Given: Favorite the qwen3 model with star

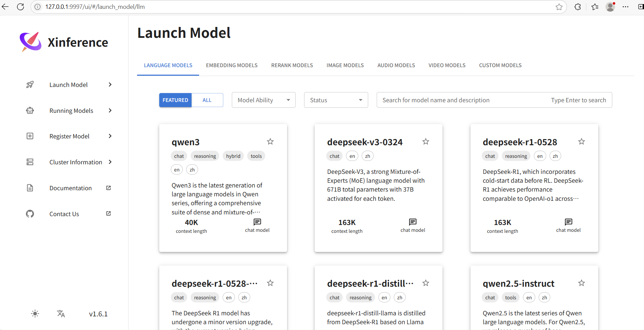Looking at the screenshot, I should [x=270, y=141].
